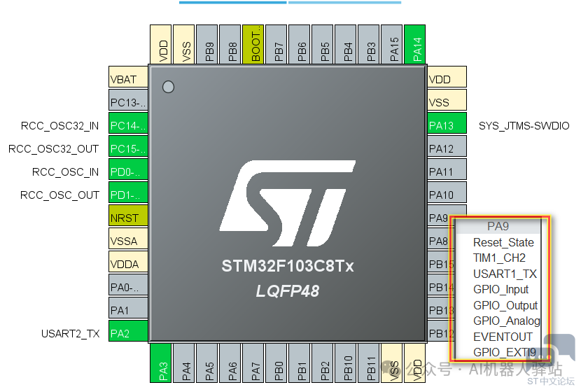Select pin PA15 at top

tap(392, 45)
